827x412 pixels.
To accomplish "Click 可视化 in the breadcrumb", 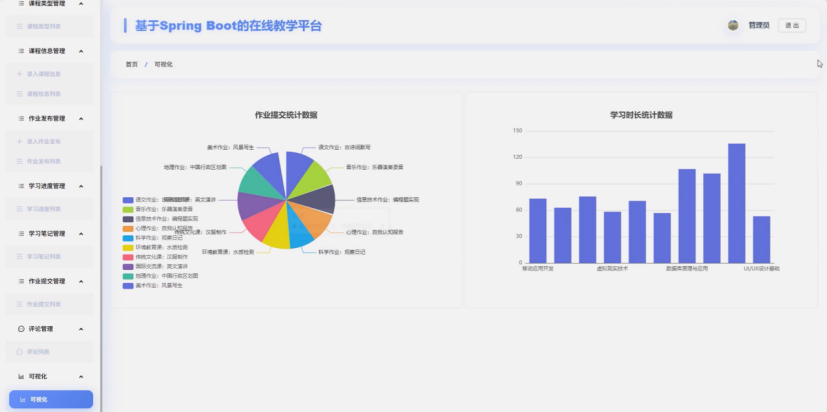I will (x=164, y=64).
